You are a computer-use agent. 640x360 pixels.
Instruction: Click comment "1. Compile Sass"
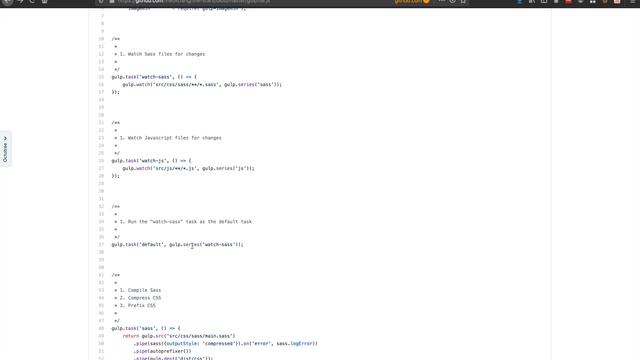point(140,290)
